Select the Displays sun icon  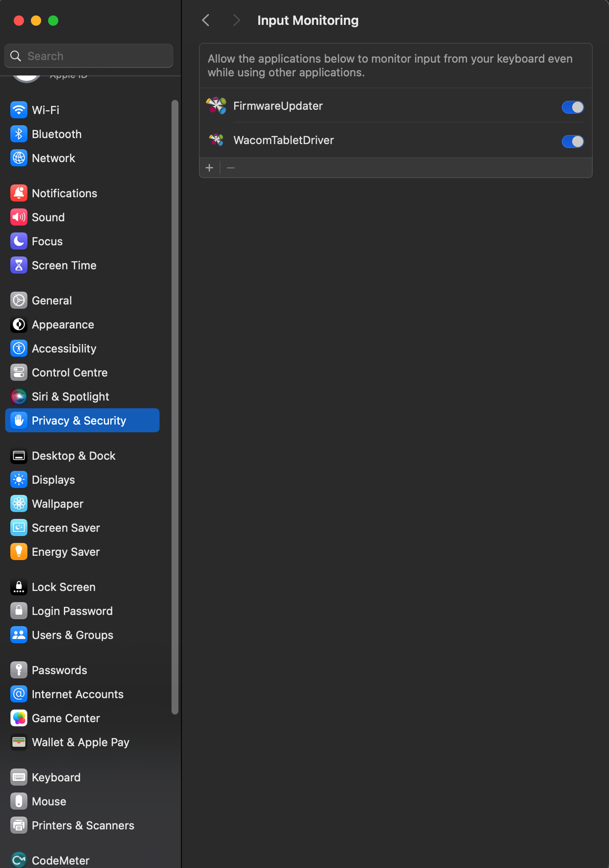point(19,480)
